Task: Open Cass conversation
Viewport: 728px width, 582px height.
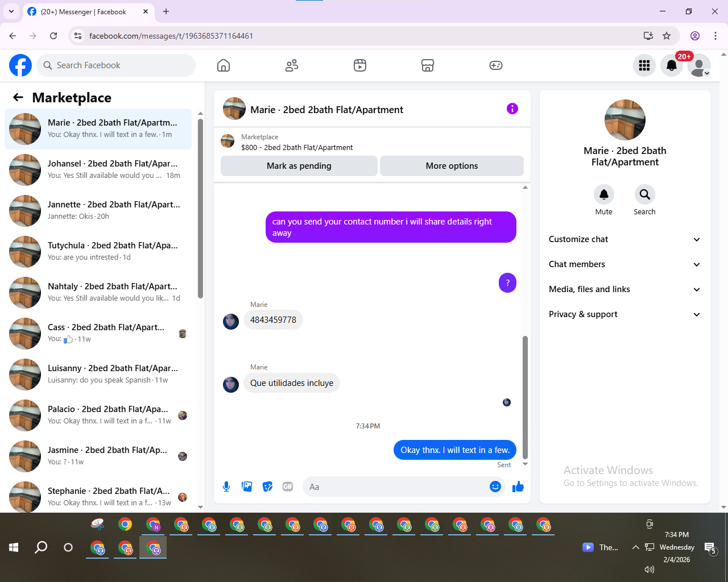Action: point(98,334)
